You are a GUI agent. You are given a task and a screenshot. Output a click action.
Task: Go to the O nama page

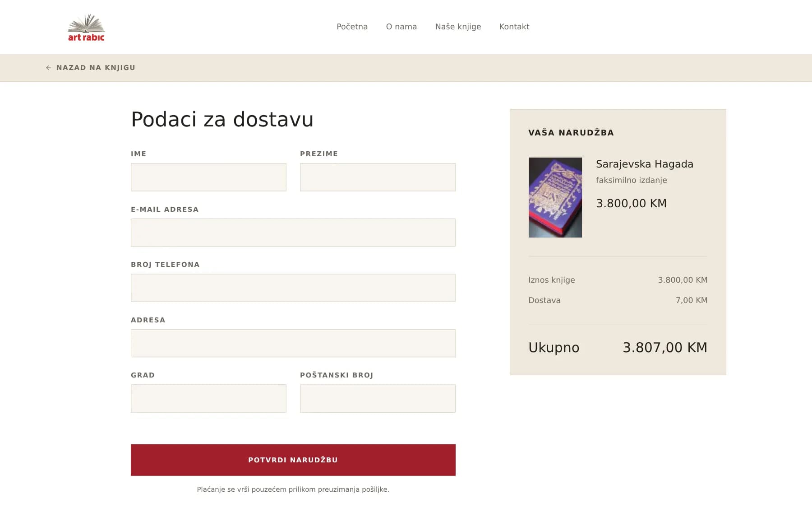[x=401, y=27]
